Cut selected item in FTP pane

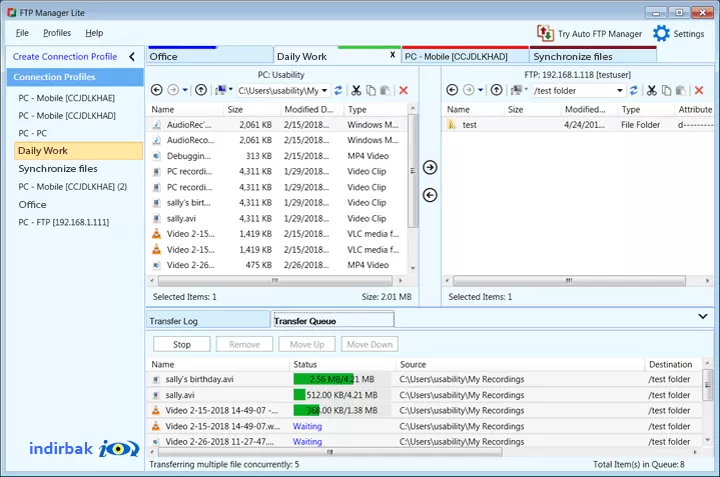[652, 90]
